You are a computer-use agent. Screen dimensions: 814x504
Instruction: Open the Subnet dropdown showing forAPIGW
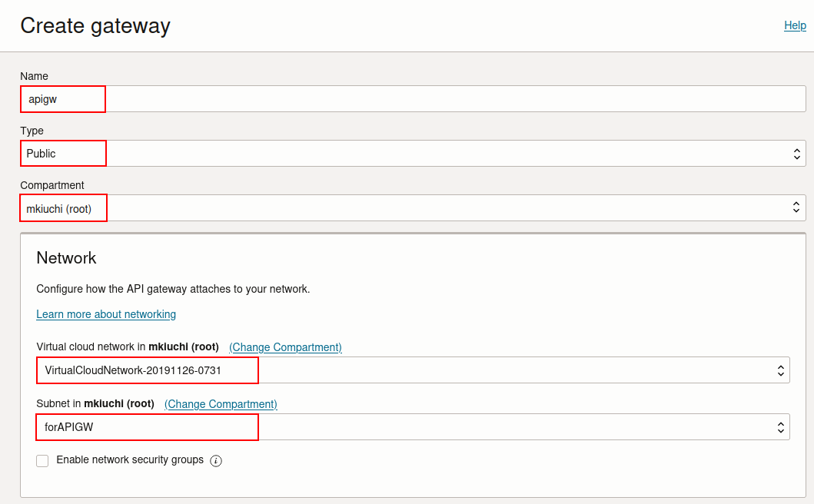tap(412, 427)
